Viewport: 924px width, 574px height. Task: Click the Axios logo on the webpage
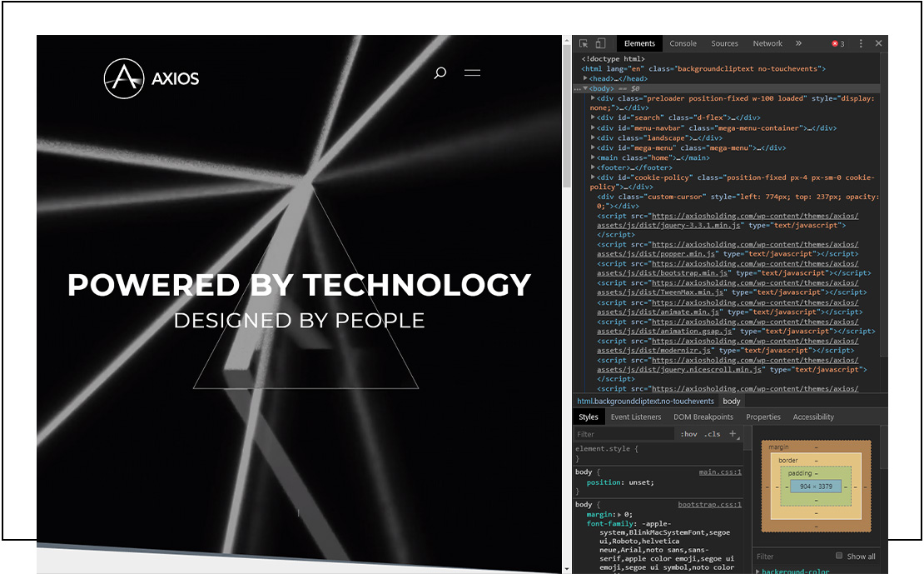(x=152, y=78)
